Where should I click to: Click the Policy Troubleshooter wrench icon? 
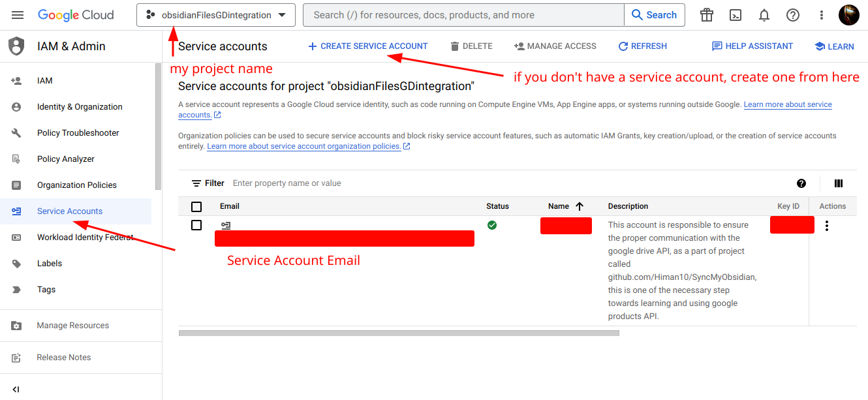pyautogui.click(x=16, y=133)
